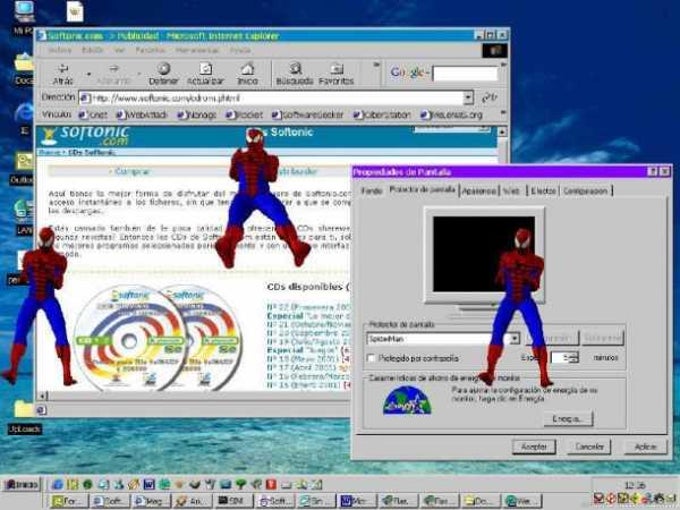Open the CiberStation shortcut in Vínculos bar

tap(382, 115)
